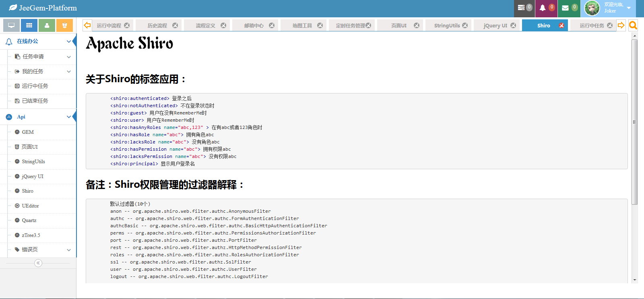Screen dimensions: 644x299
Task: Close the 流程定义 tab
Action: click(223, 25)
